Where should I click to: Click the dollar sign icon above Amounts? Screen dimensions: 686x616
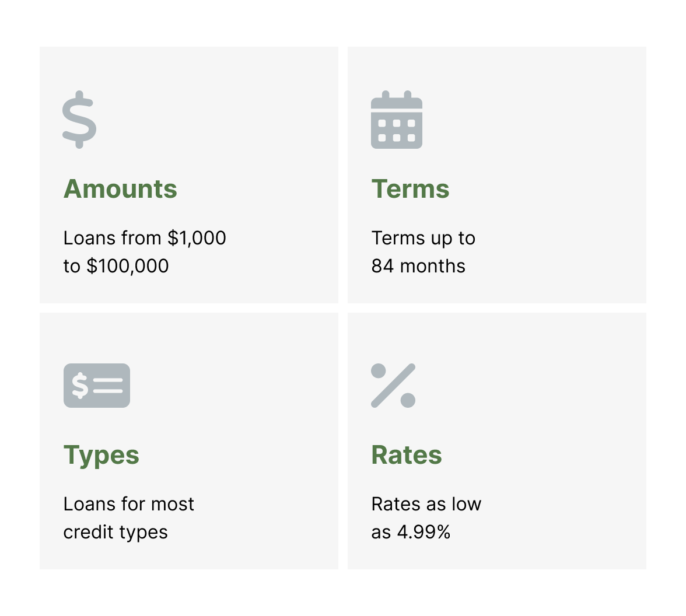(79, 120)
